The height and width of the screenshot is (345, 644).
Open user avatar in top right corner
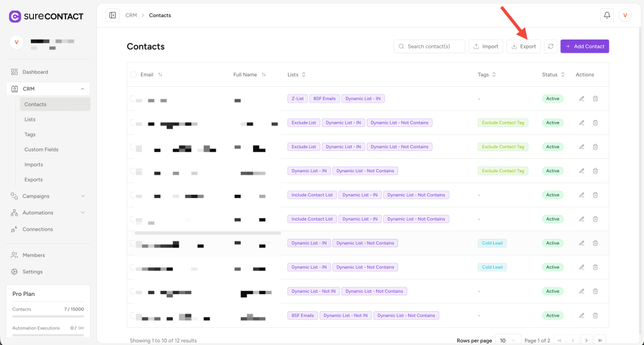tap(625, 15)
